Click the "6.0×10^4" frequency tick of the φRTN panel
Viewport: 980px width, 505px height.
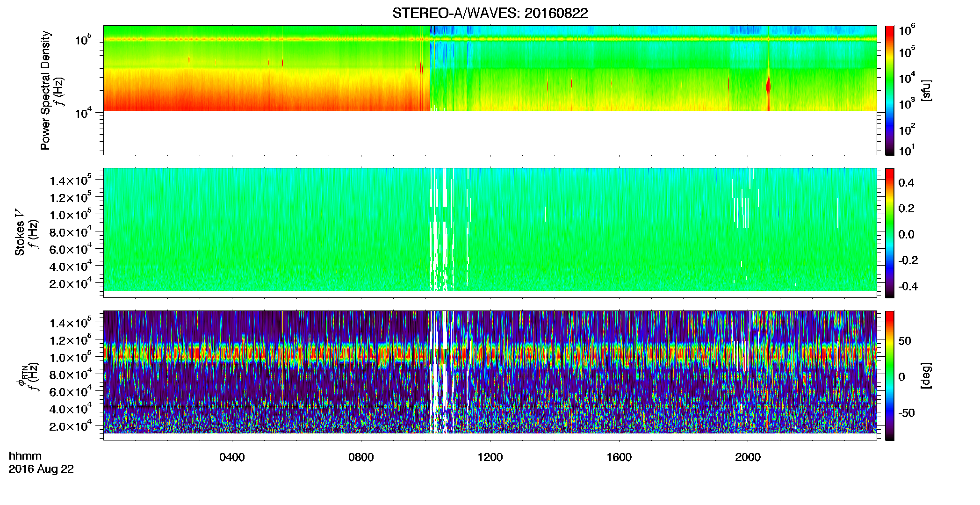click(x=71, y=391)
